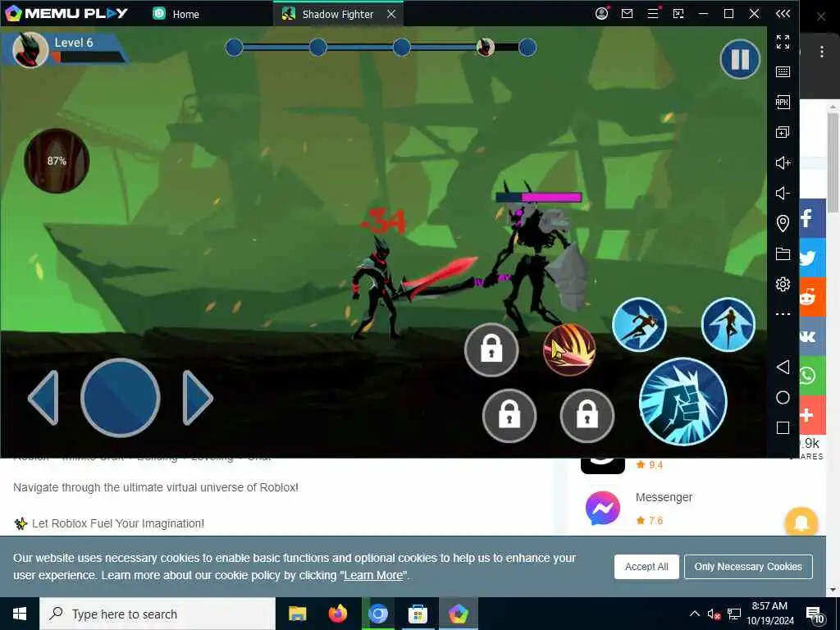Image resolution: width=840 pixels, height=630 pixels.
Task: Toggle MEmu fullscreen mode icon
Action: 783,41
